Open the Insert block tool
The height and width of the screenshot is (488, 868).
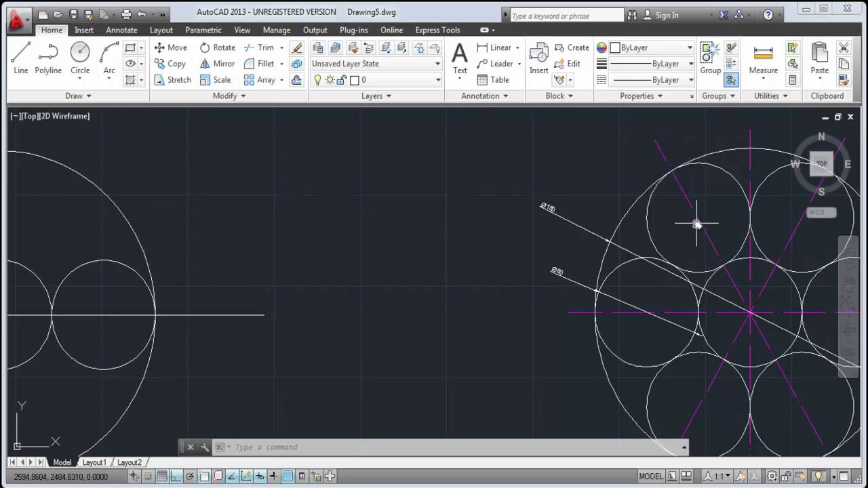point(538,58)
